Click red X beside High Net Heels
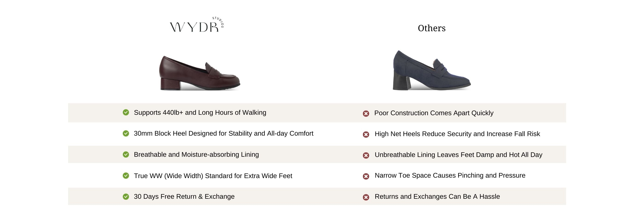The width and height of the screenshot is (644, 218). coord(366,135)
